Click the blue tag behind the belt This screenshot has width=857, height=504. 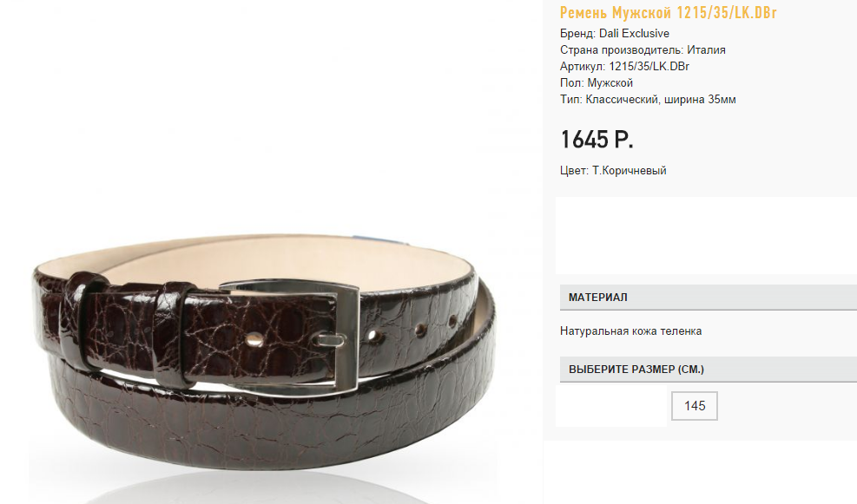(377, 241)
